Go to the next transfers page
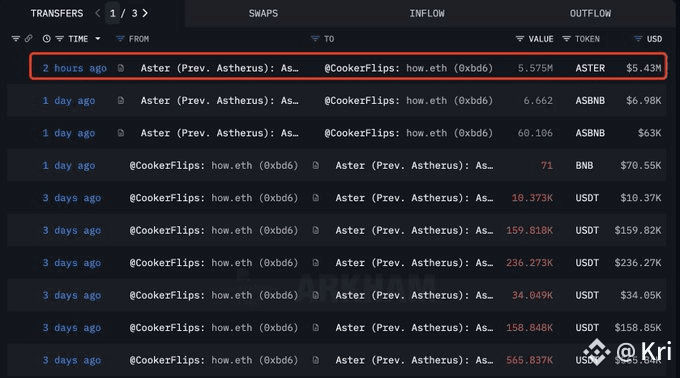Screen dimensions: 680x378 (145, 13)
